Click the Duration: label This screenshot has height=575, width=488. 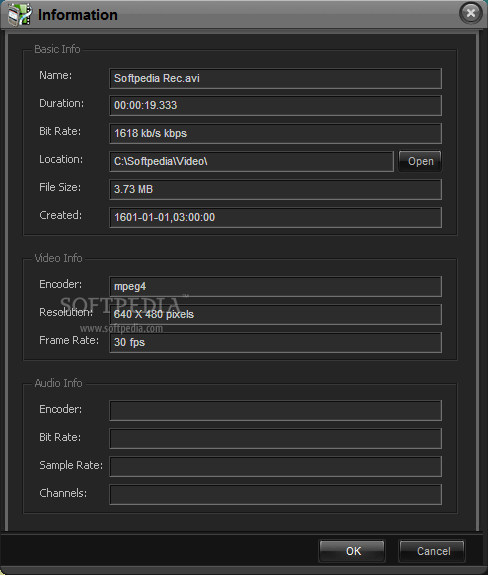click(x=62, y=103)
